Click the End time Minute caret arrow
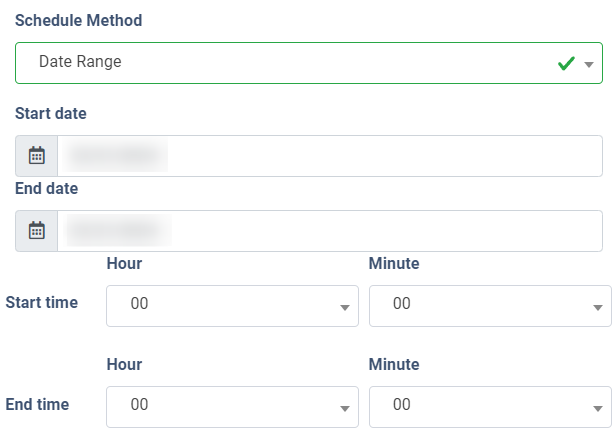The height and width of the screenshot is (442, 615). pyautogui.click(x=598, y=408)
